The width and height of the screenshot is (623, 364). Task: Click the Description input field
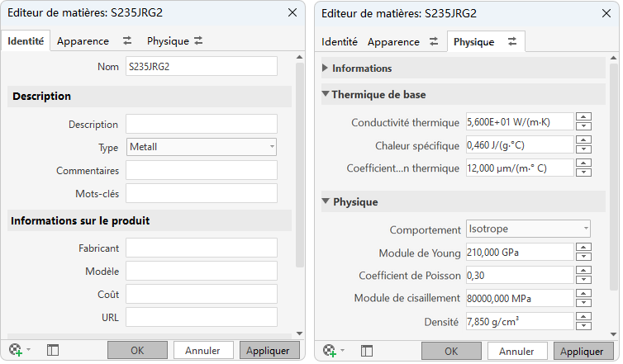202,124
